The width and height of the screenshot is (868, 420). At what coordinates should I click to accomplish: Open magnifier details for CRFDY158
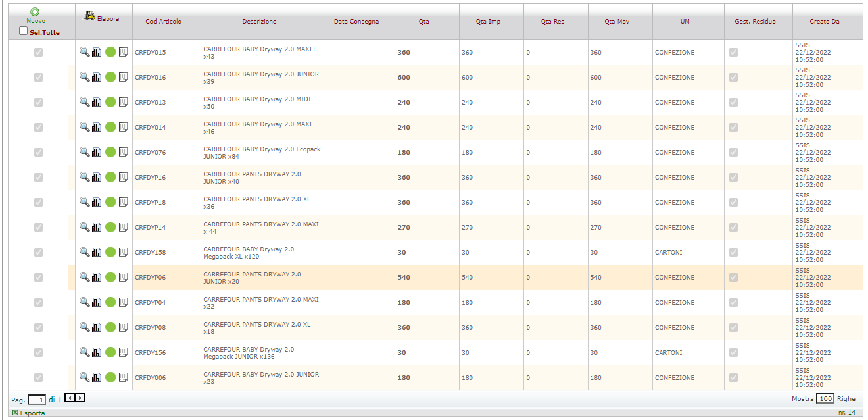[x=84, y=252]
